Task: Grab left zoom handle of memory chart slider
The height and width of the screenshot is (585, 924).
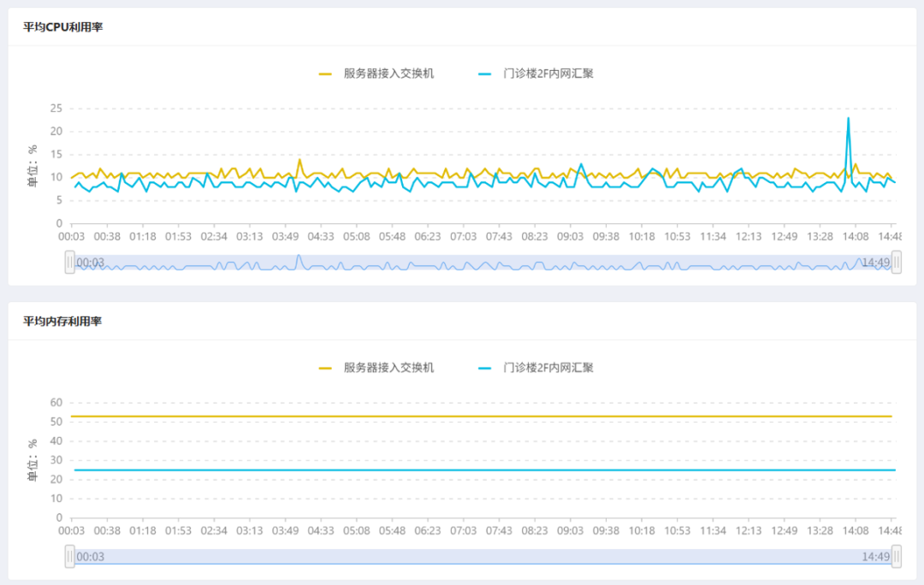Action: (x=69, y=556)
